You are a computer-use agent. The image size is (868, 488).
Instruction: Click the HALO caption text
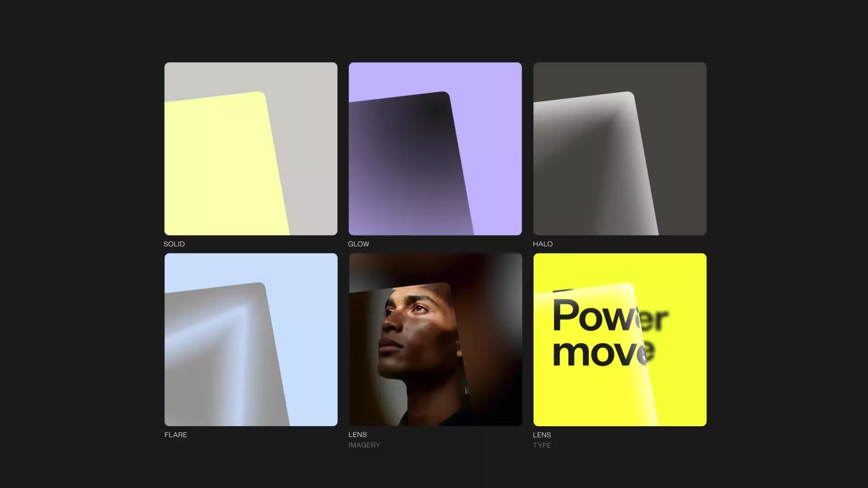tap(542, 244)
